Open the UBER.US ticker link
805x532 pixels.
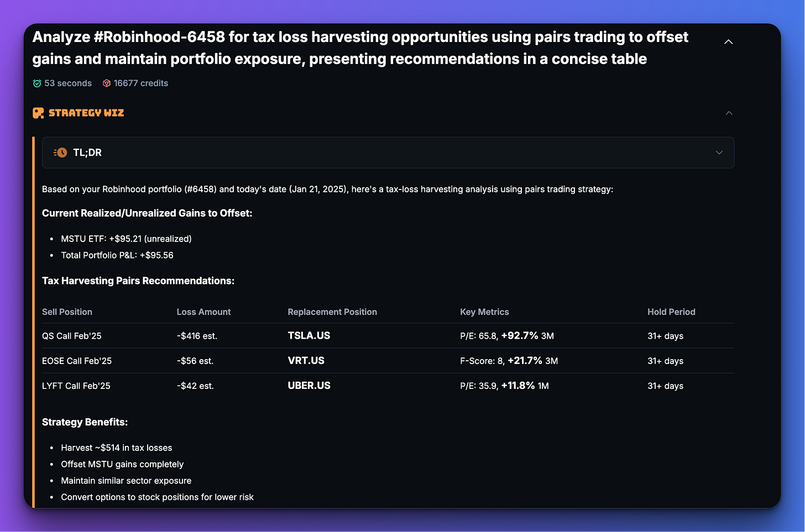coord(309,386)
